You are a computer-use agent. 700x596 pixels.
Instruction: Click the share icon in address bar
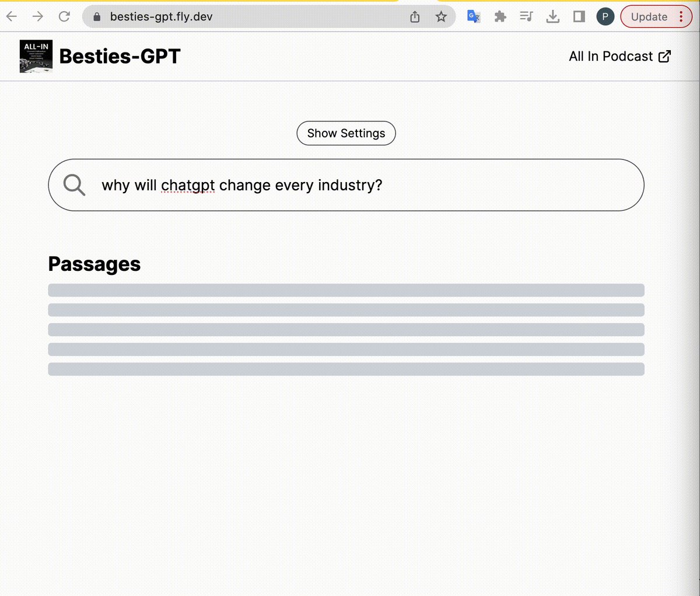pyautogui.click(x=415, y=16)
